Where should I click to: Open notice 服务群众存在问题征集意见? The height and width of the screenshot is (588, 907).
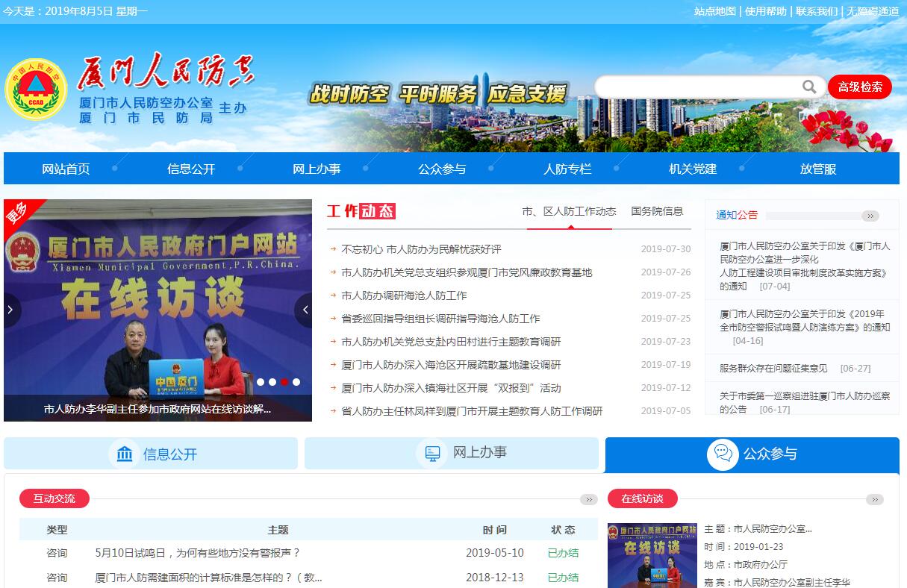point(773,368)
